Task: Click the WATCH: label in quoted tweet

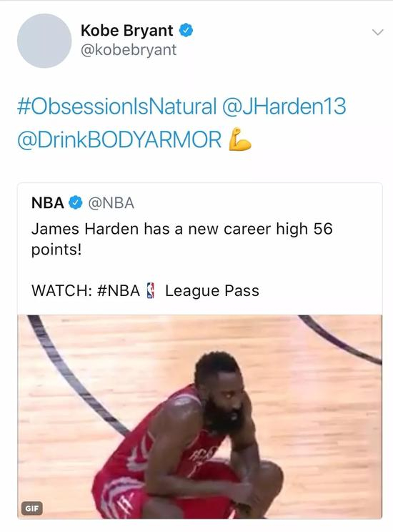Action: click(62, 291)
